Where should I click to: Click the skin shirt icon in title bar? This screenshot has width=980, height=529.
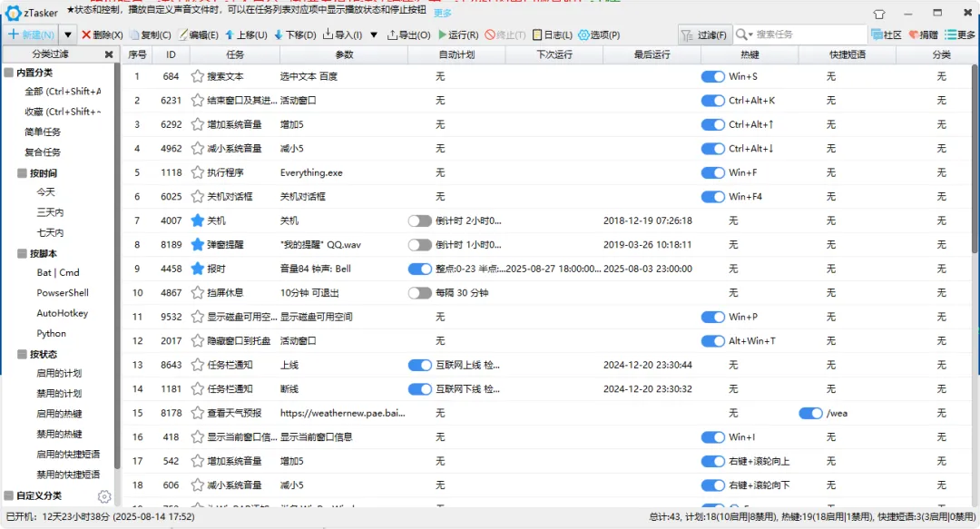(878, 14)
